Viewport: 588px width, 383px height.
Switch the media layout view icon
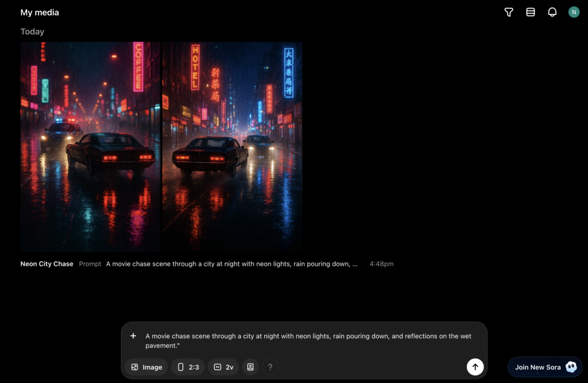click(530, 12)
